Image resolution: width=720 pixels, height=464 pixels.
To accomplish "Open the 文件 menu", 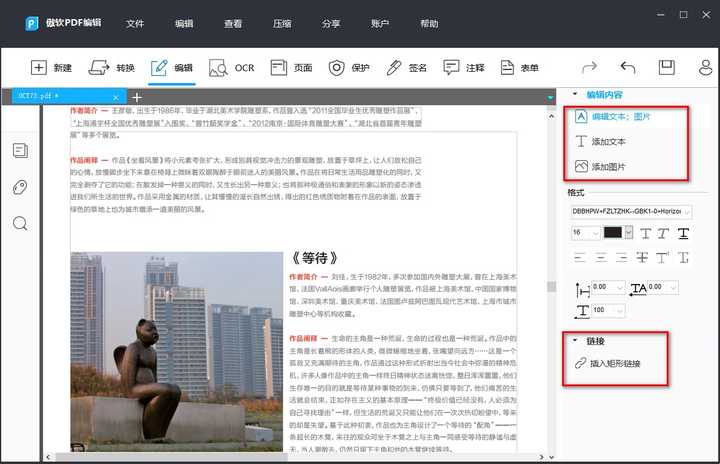I will point(135,23).
